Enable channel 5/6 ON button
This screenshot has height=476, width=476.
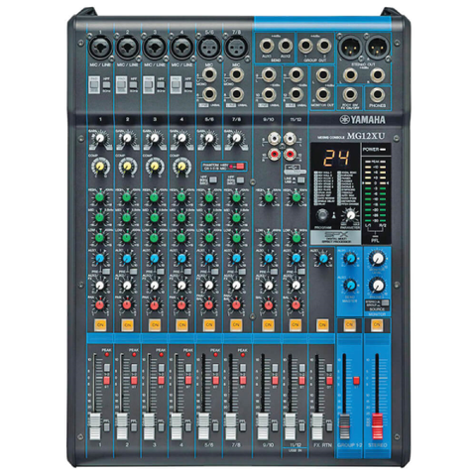209,325
